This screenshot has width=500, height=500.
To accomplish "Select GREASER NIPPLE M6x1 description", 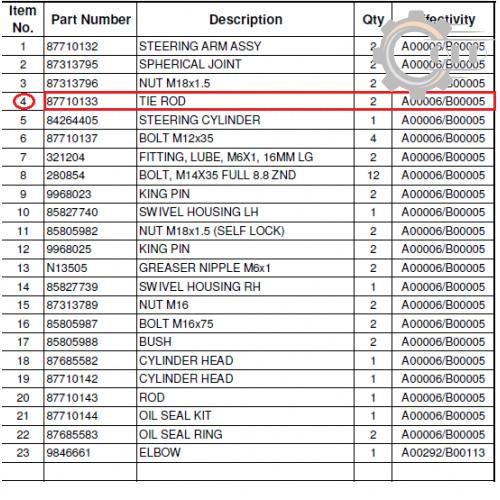I will 205,268.
